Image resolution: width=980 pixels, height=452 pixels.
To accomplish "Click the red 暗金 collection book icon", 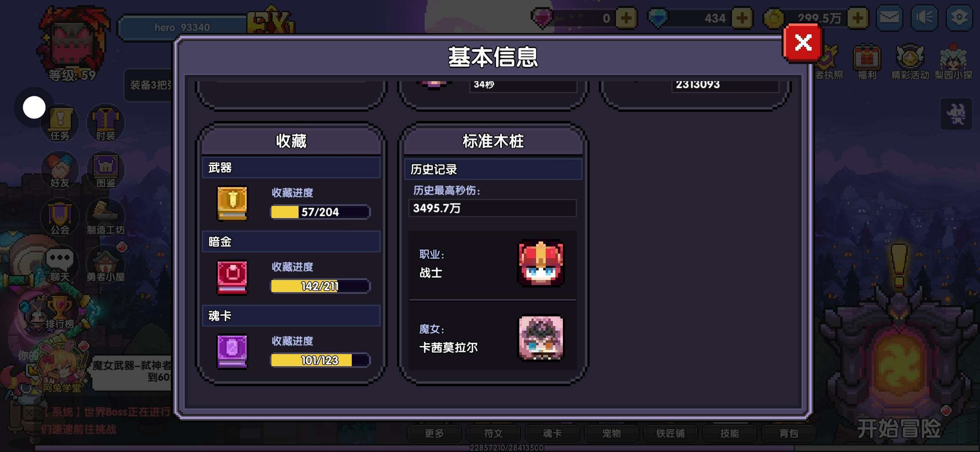I will click(x=232, y=277).
